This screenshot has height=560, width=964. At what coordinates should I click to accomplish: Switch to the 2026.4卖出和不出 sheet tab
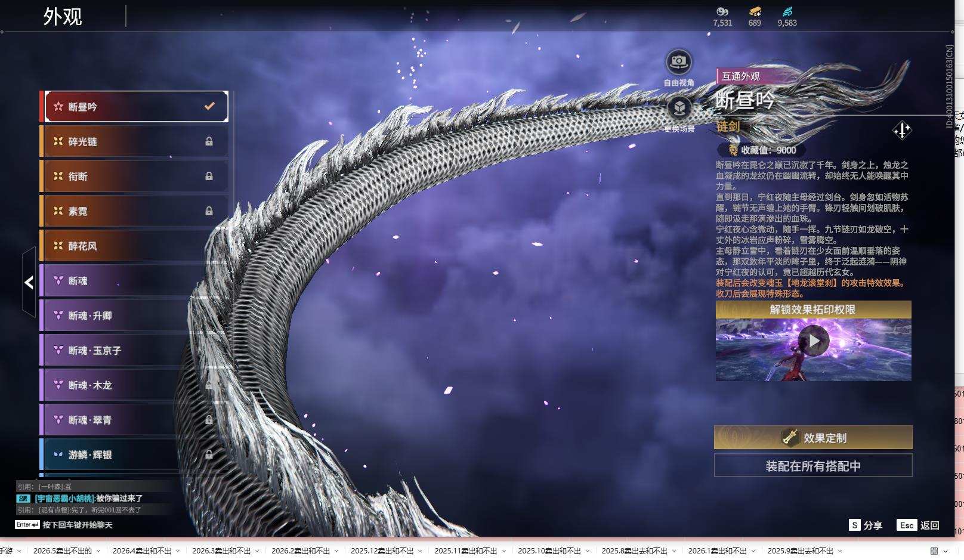point(142,551)
